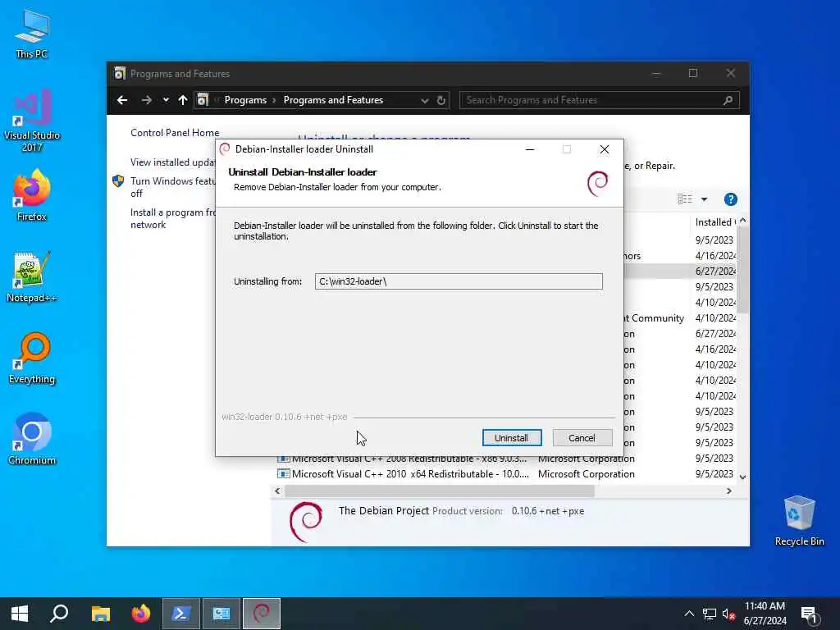Viewport: 840px width, 630px height.
Task: Select Microsoft Visual C++ 2008 Redistributable x86 row
Action: (x=505, y=459)
